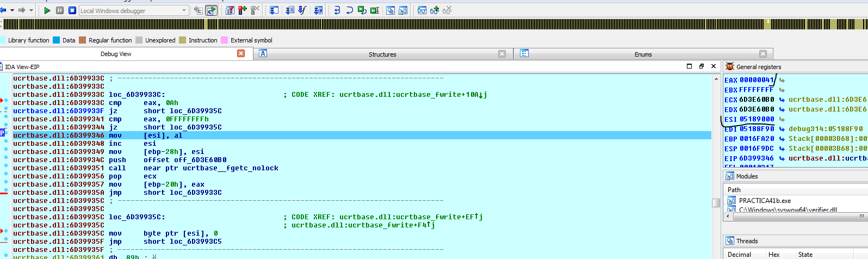868x259 pixels.
Task: Click the EAX register value 00000041
Action: [x=756, y=80]
